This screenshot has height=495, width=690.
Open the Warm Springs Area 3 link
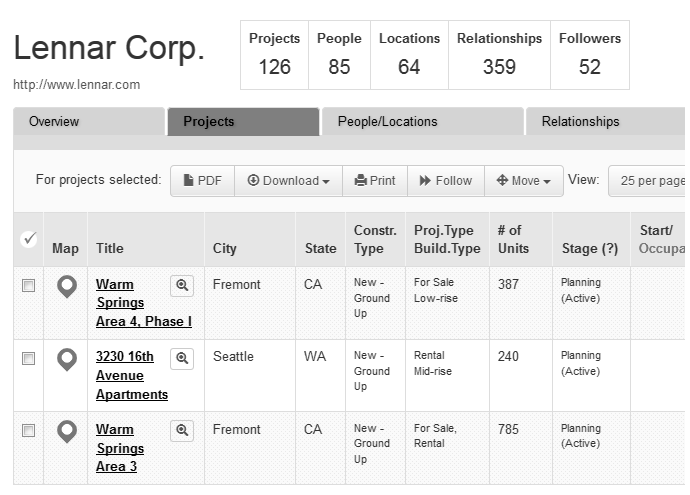[120, 448]
